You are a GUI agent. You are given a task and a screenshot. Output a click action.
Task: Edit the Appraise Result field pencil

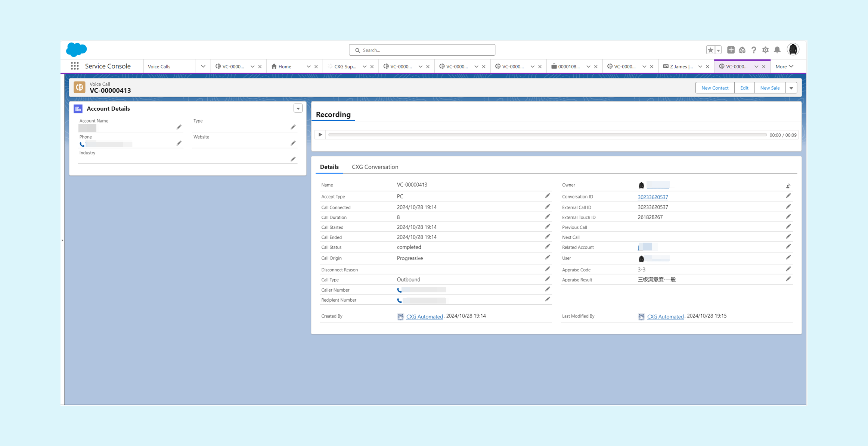click(788, 279)
